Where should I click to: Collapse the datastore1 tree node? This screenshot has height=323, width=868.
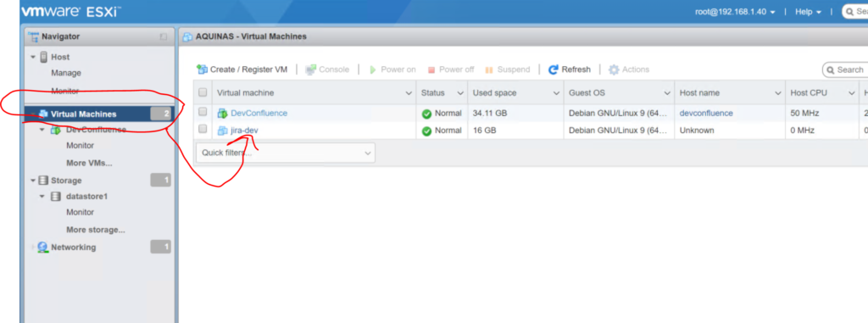click(x=42, y=197)
